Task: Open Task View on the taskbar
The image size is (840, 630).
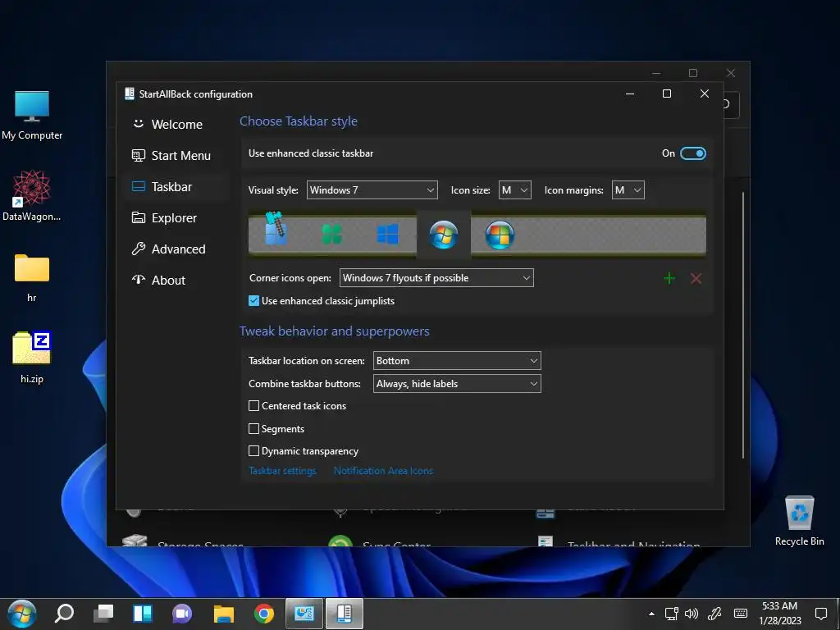Action: coord(103,614)
